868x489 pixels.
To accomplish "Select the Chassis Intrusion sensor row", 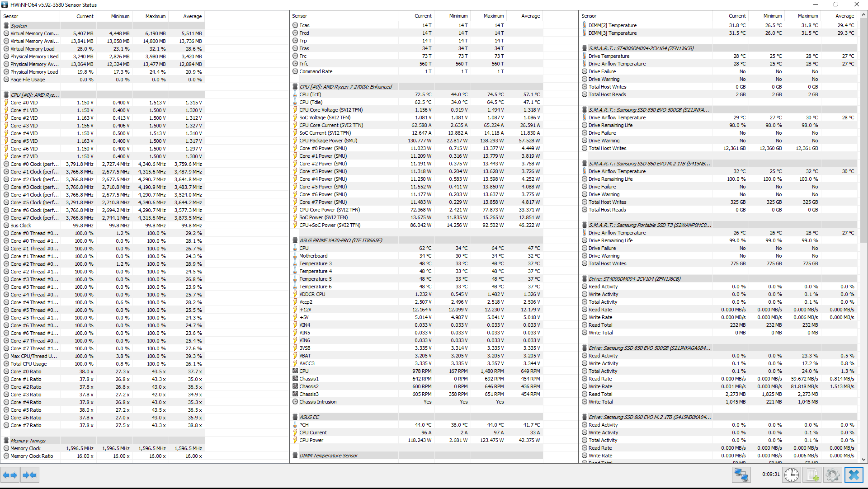I will [x=318, y=402].
